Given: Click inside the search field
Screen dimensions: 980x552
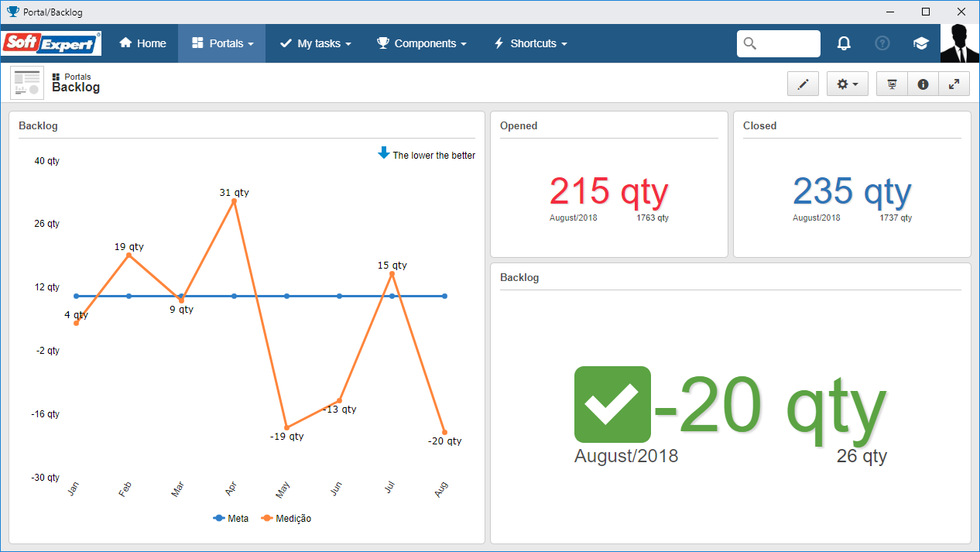Looking at the screenshot, I should (x=779, y=43).
